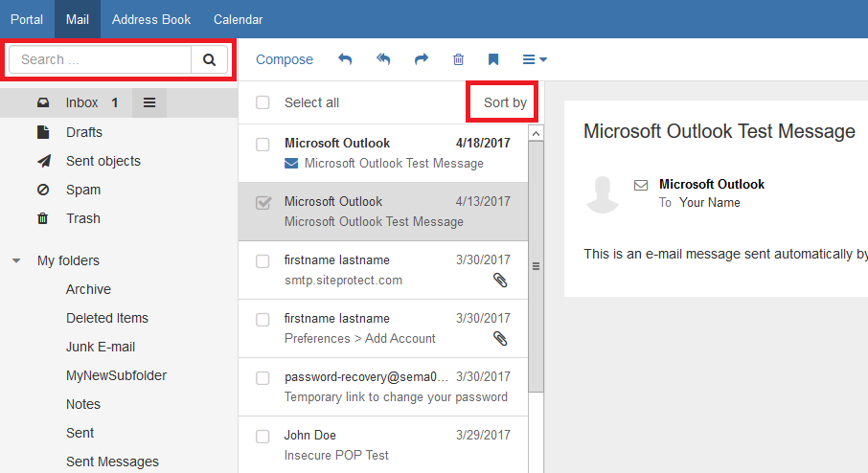Screen dimensions: 868x473
Task: Open the Sent subfolder
Action: (80, 433)
